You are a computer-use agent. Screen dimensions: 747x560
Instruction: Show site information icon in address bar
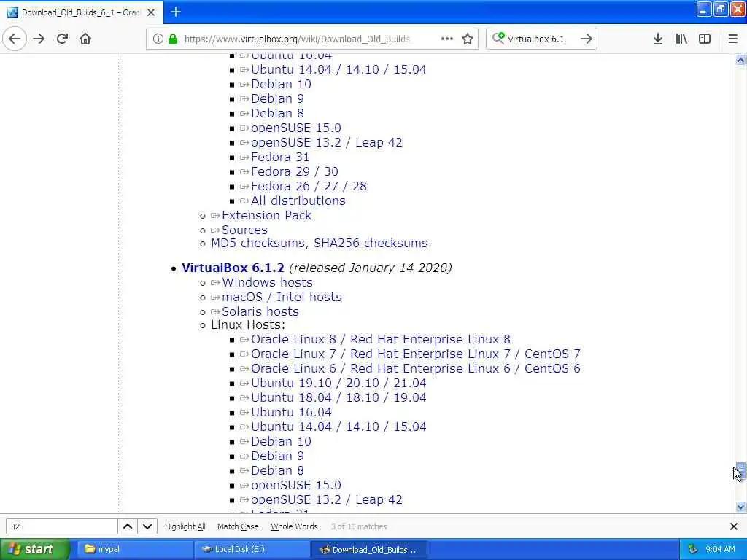tap(158, 39)
